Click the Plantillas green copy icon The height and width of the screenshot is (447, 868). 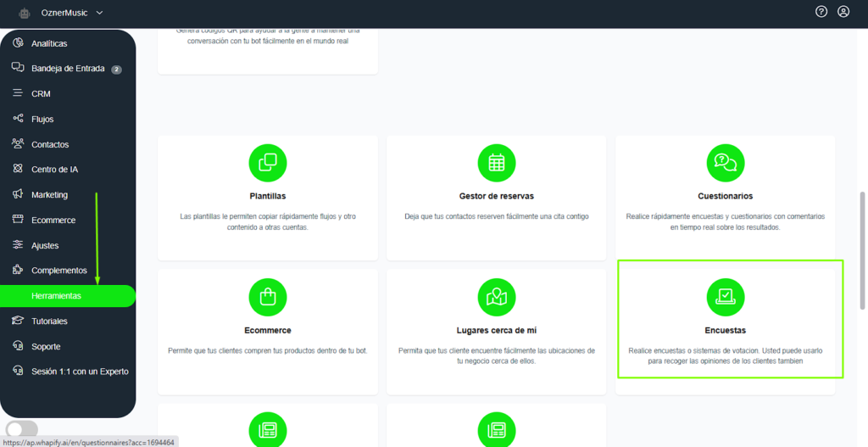click(267, 162)
